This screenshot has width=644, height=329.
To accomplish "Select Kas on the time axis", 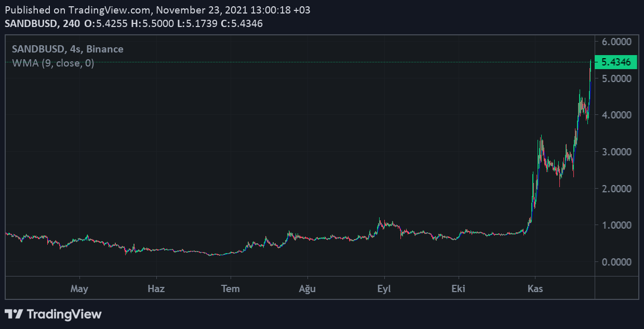I will coord(535,289).
